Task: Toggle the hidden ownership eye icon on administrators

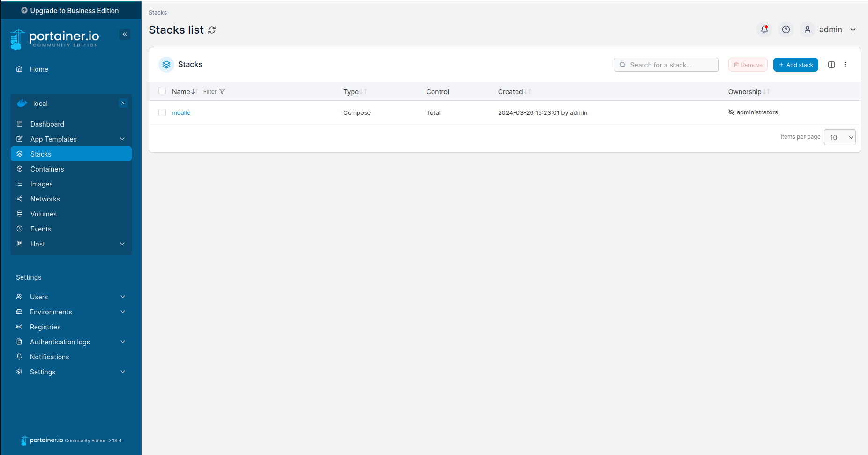Action: (731, 112)
